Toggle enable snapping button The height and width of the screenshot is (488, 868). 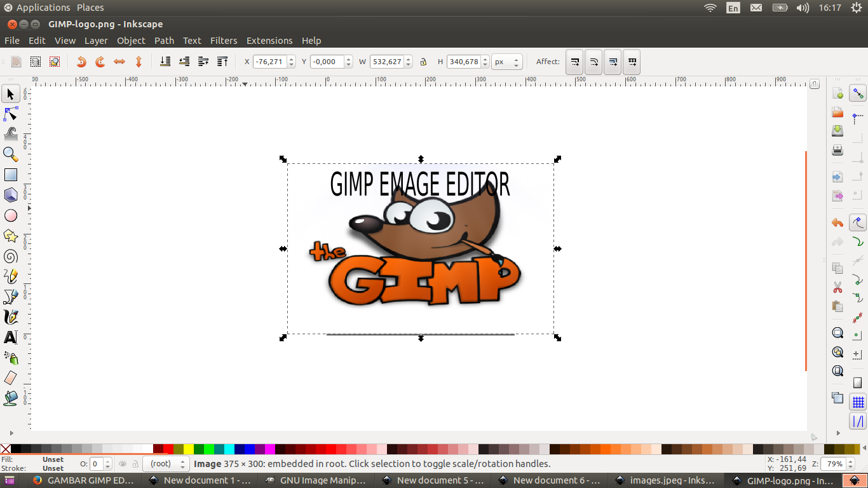tap(858, 94)
